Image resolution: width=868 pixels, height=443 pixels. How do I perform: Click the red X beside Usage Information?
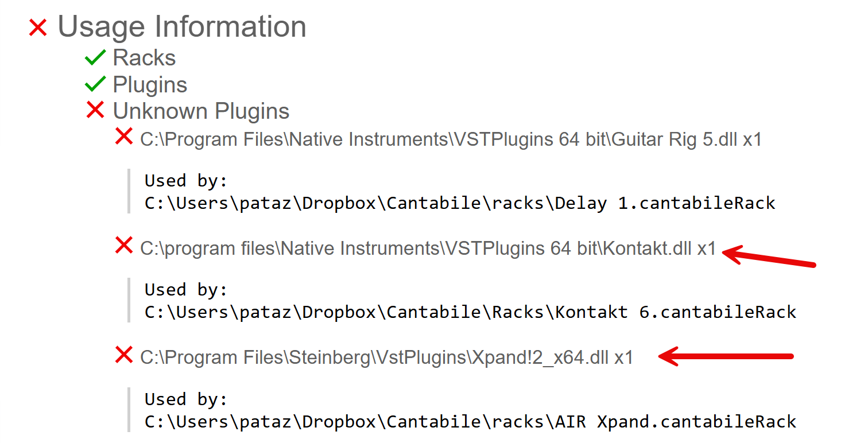pyautogui.click(x=38, y=28)
